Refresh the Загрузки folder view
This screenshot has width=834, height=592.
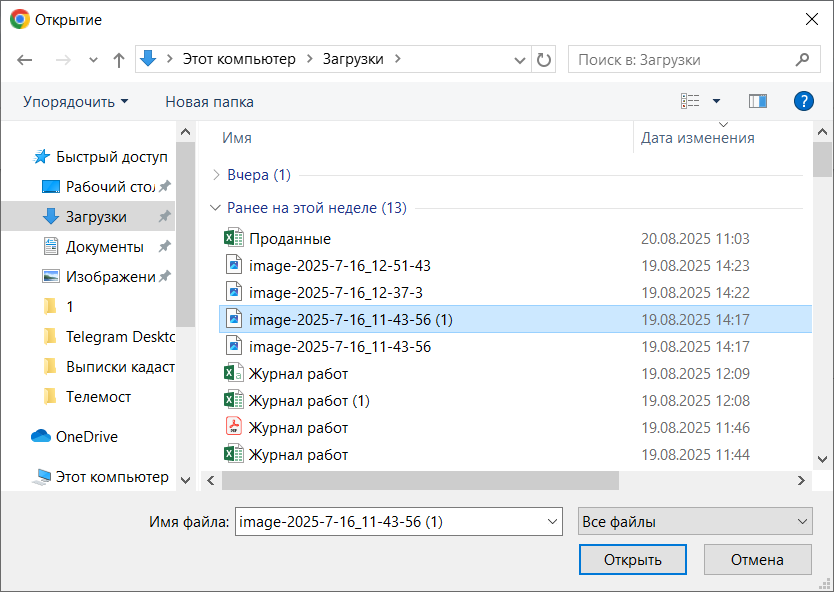pyautogui.click(x=544, y=60)
